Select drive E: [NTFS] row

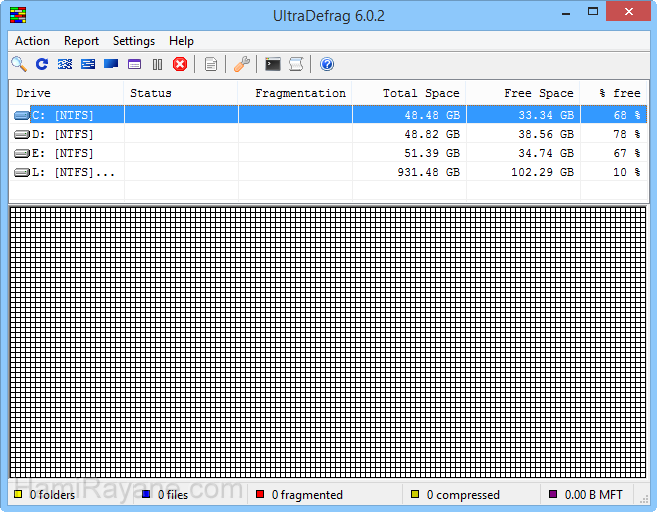click(328, 153)
